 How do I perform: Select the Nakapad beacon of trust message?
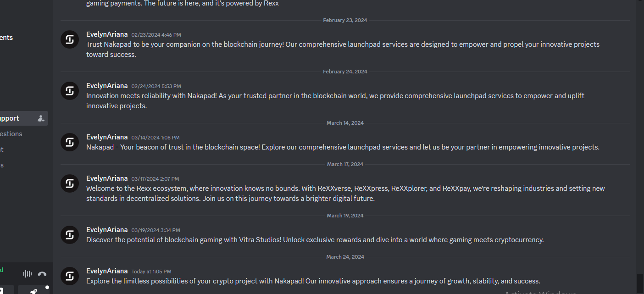pyautogui.click(x=343, y=147)
